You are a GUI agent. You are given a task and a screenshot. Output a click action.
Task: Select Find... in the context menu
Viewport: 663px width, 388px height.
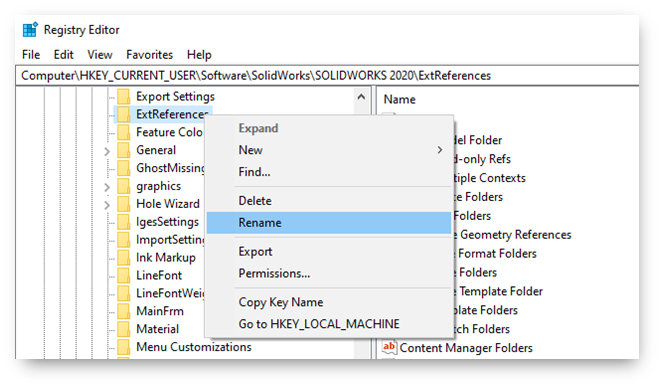point(329,172)
